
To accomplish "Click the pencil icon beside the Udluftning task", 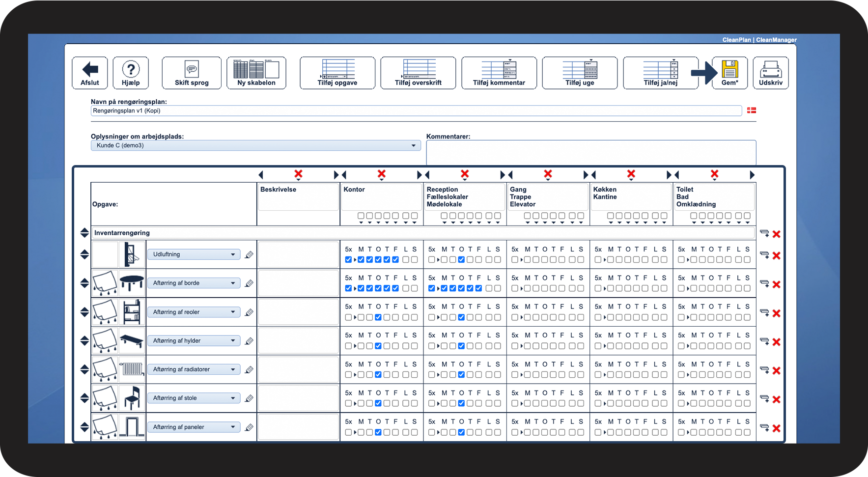I will pyautogui.click(x=250, y=254).
